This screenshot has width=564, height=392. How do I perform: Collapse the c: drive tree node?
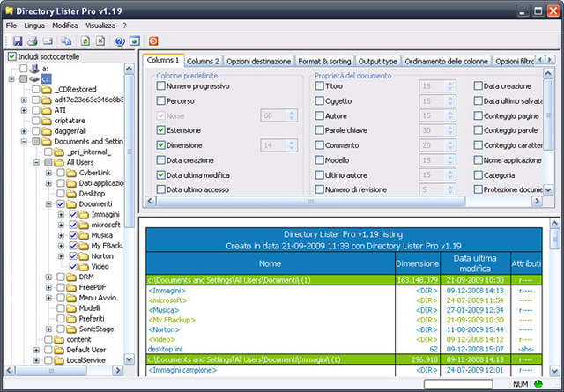[11, 78]
